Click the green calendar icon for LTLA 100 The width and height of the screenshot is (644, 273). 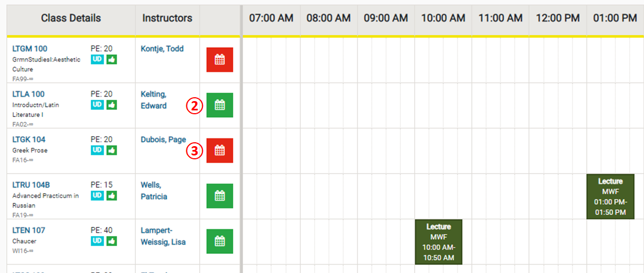(x=219, y=105)
